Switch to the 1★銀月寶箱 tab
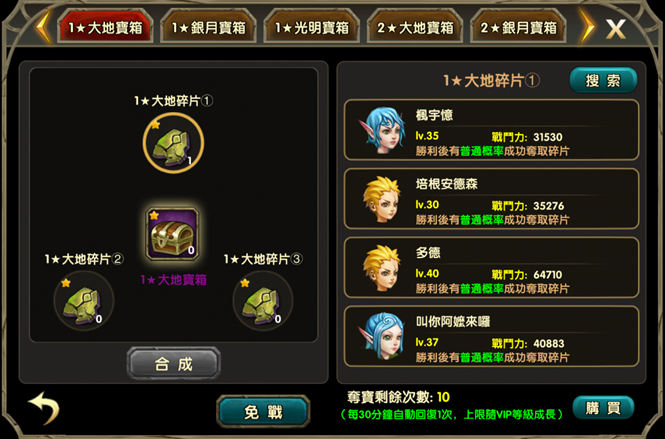Viewport: 665px width, 439px height. coord(208,28)
